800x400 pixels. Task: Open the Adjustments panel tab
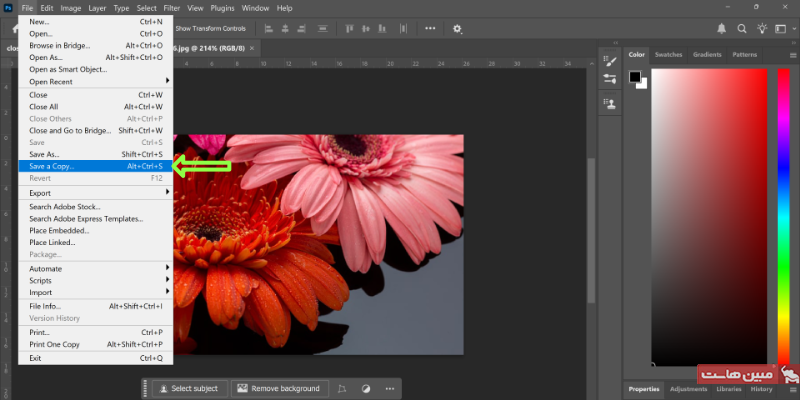click(x=688, y=388)
